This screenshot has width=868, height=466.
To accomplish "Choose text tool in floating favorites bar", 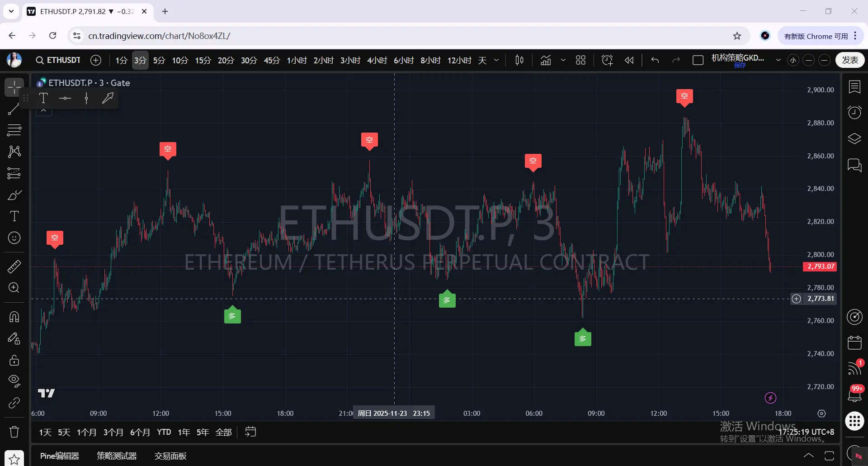I will [43, 98].
